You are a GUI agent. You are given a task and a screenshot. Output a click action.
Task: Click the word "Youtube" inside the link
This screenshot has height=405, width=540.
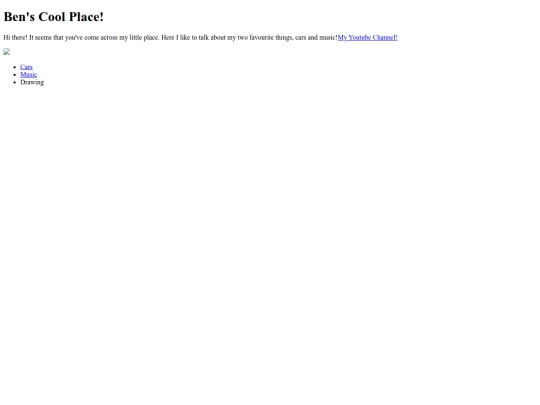pos(360,38)
